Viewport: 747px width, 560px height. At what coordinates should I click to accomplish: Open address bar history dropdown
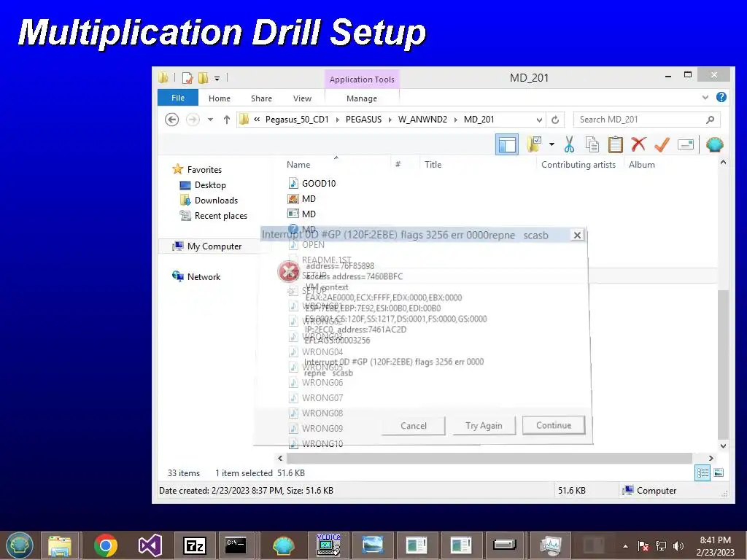click(x=539, y=120)
